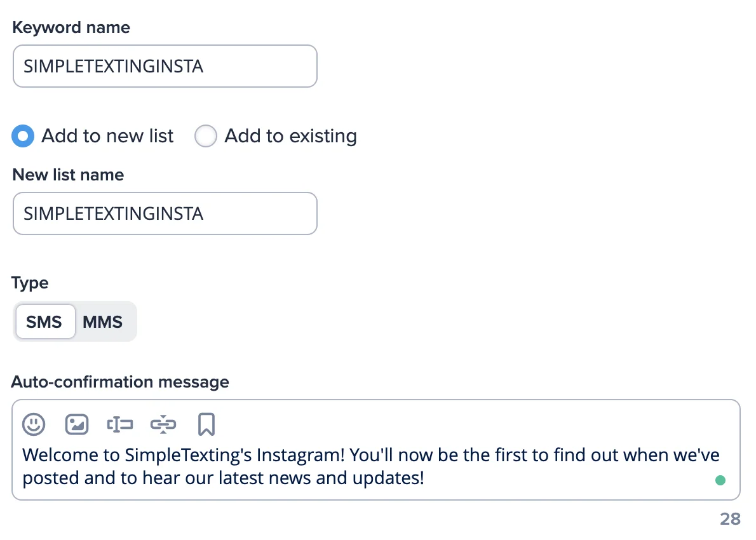
Task: Click the Keyword name input field
Action: pos(165,65)
